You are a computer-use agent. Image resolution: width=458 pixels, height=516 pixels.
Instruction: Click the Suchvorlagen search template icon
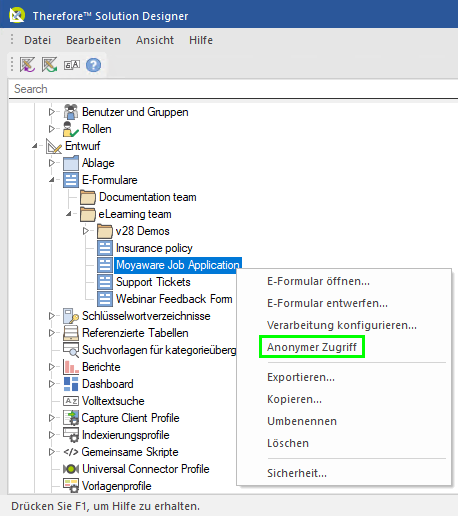(71, 350)
